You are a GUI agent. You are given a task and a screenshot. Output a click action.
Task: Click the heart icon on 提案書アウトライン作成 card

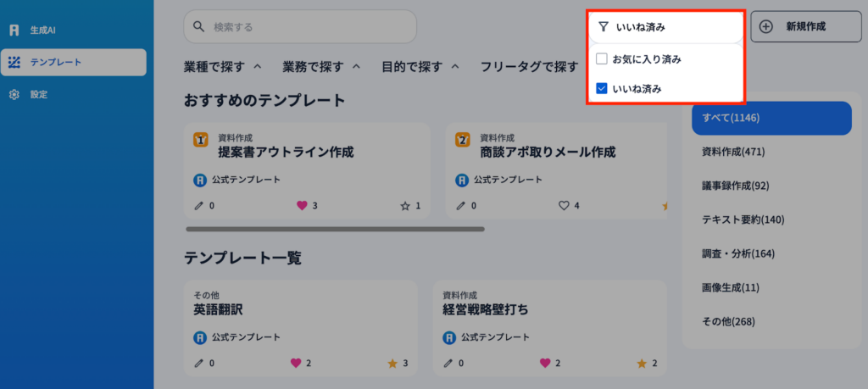coord(301,205)
